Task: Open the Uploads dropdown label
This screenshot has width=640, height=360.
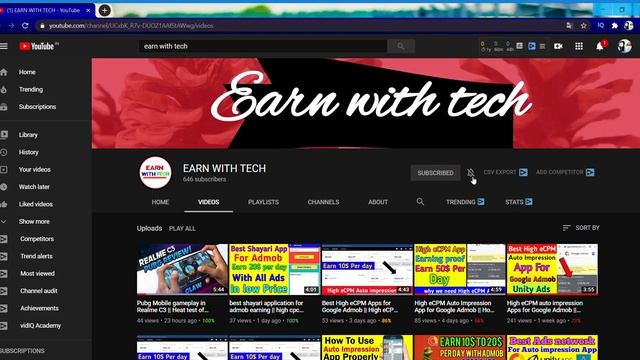Action: click(149, 228)
